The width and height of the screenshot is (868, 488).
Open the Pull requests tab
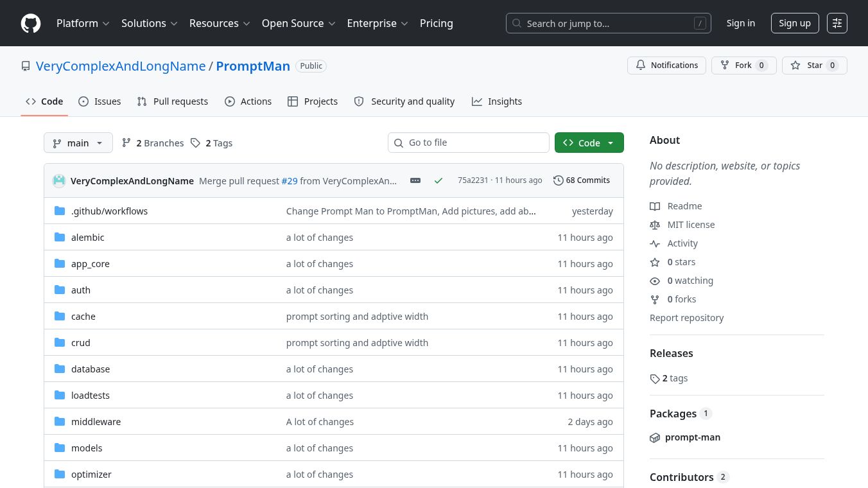[173, 101]
